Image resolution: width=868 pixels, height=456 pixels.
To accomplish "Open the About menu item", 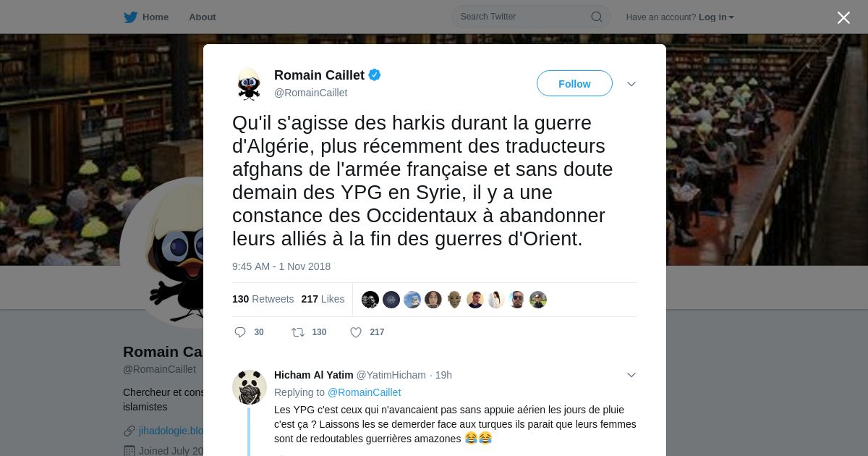I will [x=203, y=17].
